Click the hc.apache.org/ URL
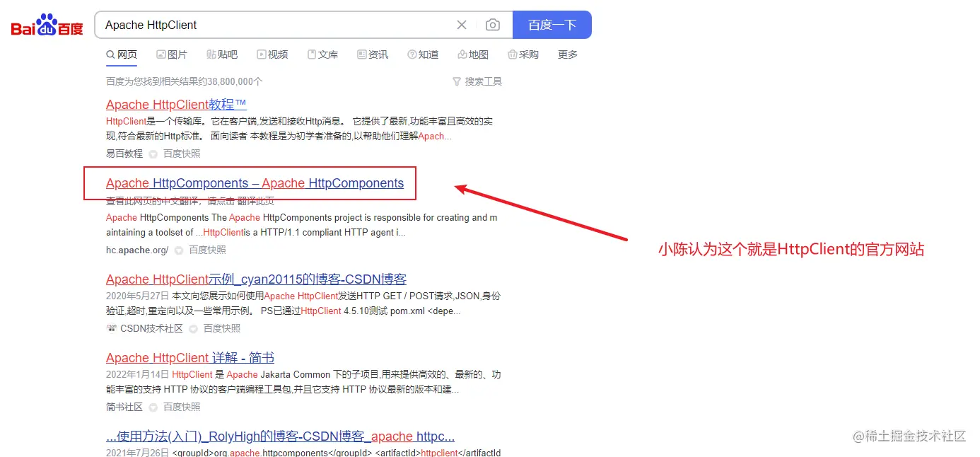Image resolution: width=980 pixels, height=457 pixels. (x=137, y=250)
